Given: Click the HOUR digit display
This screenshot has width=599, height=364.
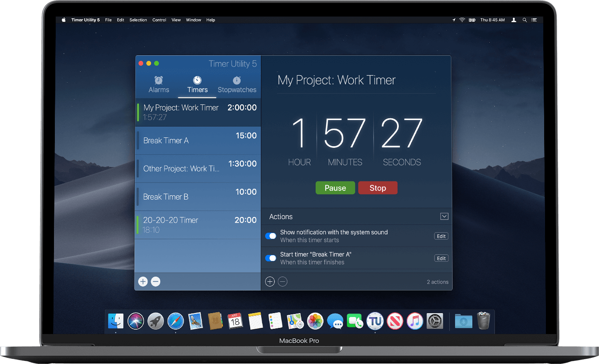Looking at the screenshot, I should pyautogui.click(x=299, y=133).
